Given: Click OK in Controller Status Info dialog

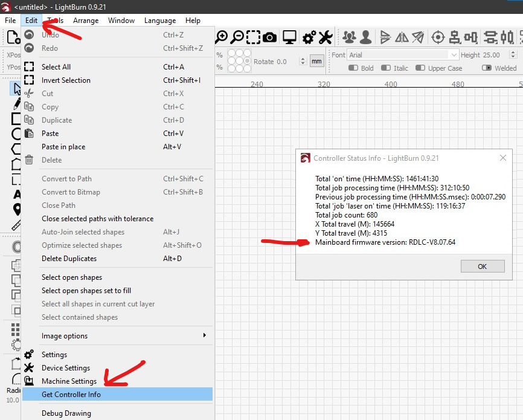Looking at the screenshot, I should [483, 267].
